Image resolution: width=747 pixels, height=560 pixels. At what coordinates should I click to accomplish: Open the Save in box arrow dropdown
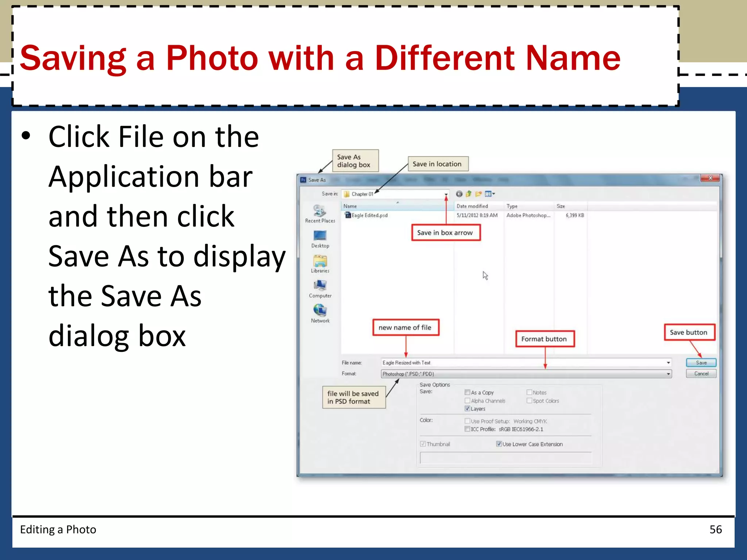click(x=446, y=194)
